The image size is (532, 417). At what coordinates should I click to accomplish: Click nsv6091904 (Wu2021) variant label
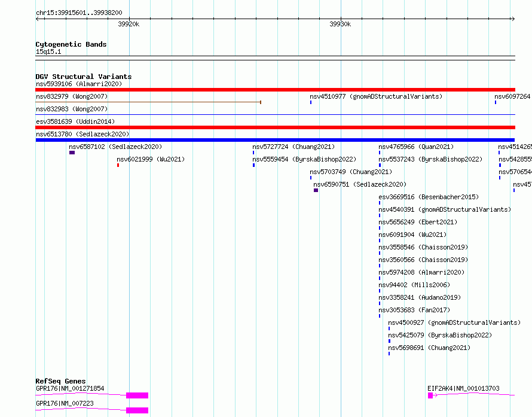click(x=412, y=235)
